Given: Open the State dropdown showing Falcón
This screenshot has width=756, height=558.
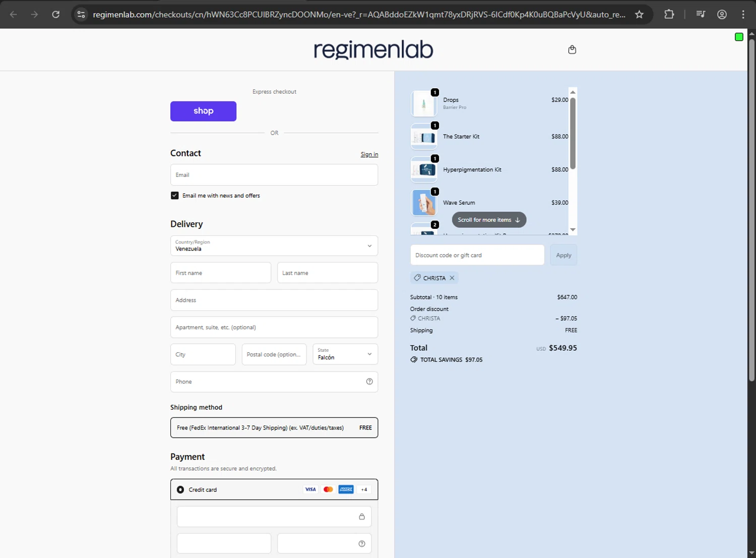Looking at the screenshot, I should click(x=345, y=354).
